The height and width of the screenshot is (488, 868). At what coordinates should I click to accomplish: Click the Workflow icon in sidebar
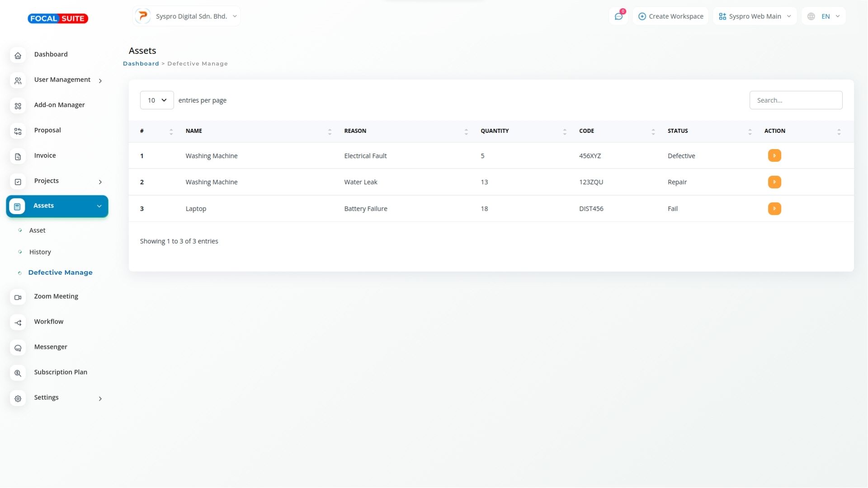(18, 323)
